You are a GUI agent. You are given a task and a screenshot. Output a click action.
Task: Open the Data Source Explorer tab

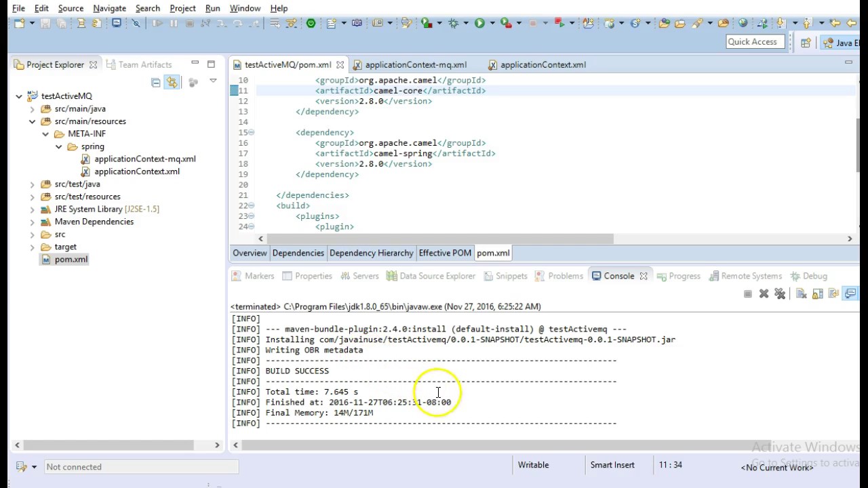[x=431, y=276]
